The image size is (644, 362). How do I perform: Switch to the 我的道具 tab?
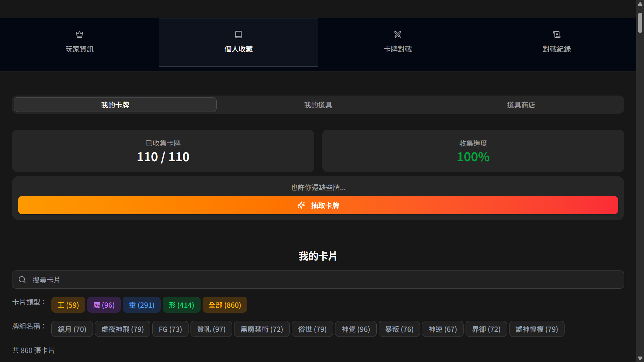click(318, 105)
